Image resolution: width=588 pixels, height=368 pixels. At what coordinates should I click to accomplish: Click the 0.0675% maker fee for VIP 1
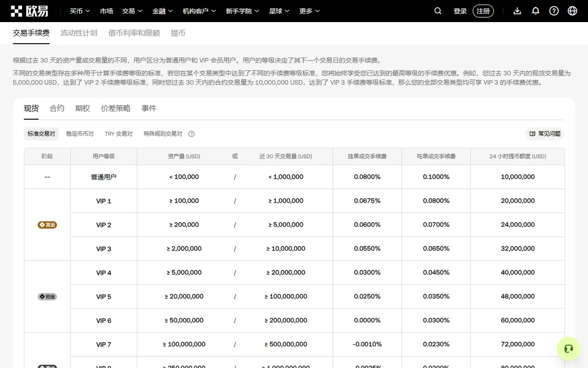point(367,201)
